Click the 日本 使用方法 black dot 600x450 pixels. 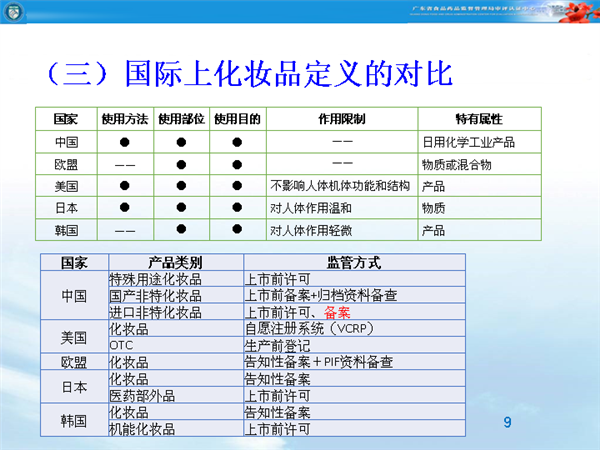[x=125, y=208]
